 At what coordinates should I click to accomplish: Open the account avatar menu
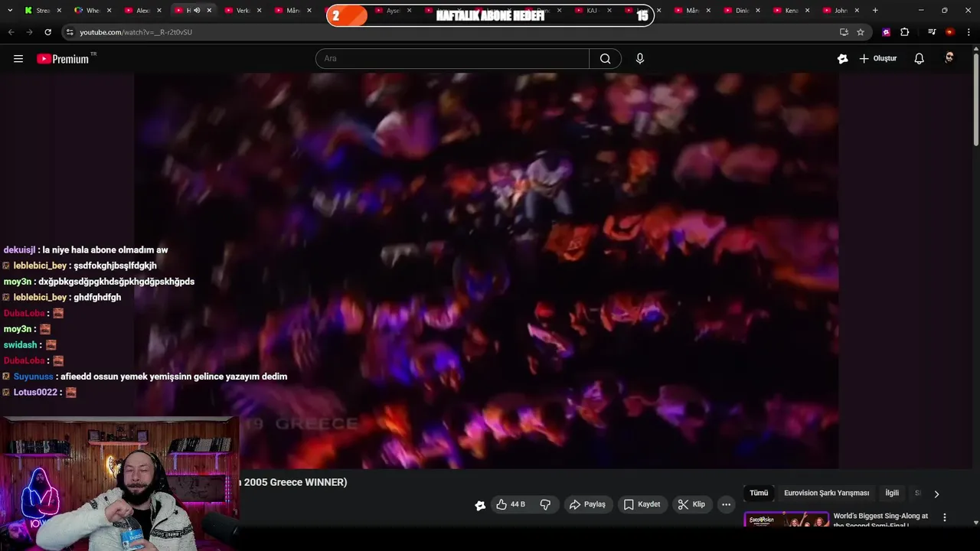949,59
